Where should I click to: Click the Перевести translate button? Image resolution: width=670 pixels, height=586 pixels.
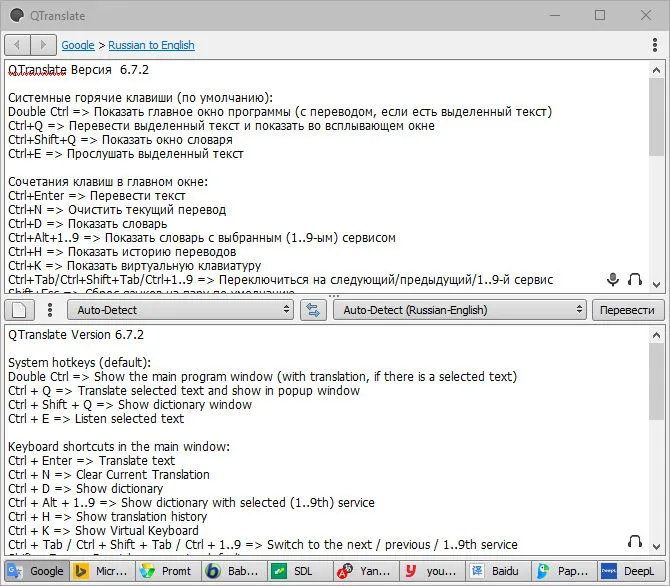tap(627, 310)
